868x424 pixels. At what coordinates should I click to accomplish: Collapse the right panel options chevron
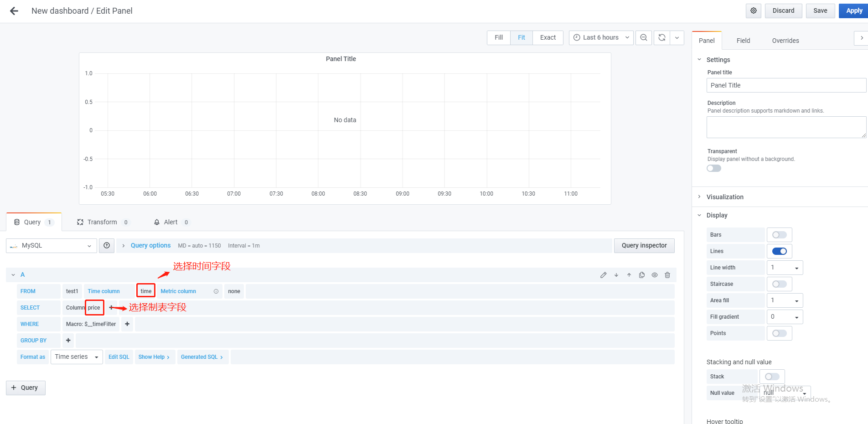(861, 38)
